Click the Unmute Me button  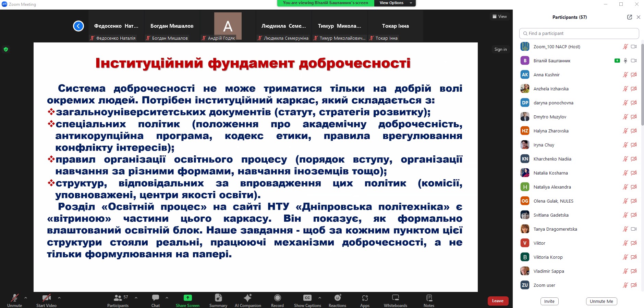(602, 301)
